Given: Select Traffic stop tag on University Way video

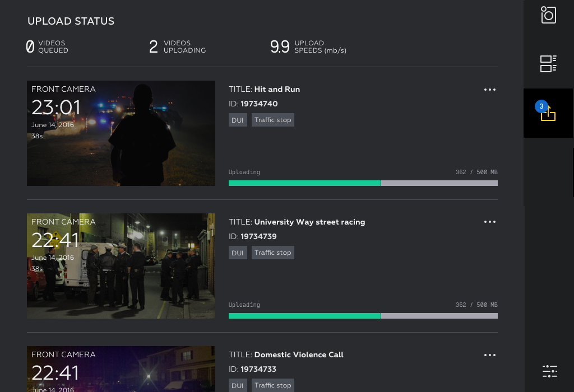Looking at the screenshot, I should coord(273,253).
